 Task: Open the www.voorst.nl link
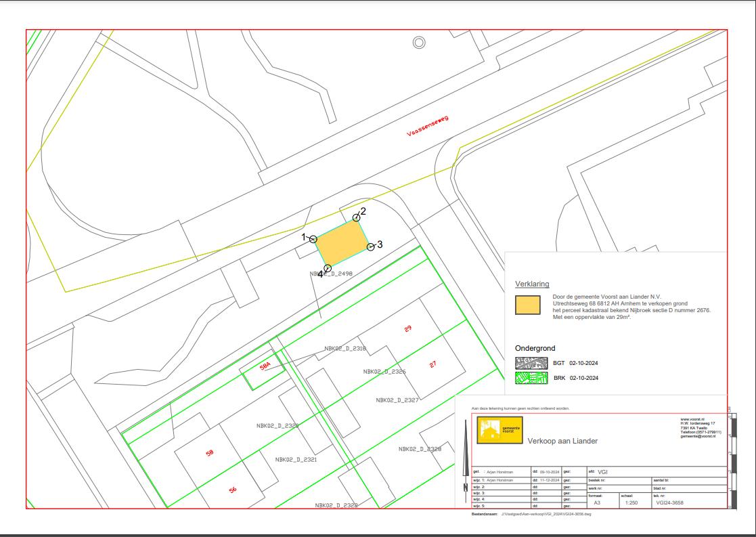pyautogui.click(x=692, y=419)
